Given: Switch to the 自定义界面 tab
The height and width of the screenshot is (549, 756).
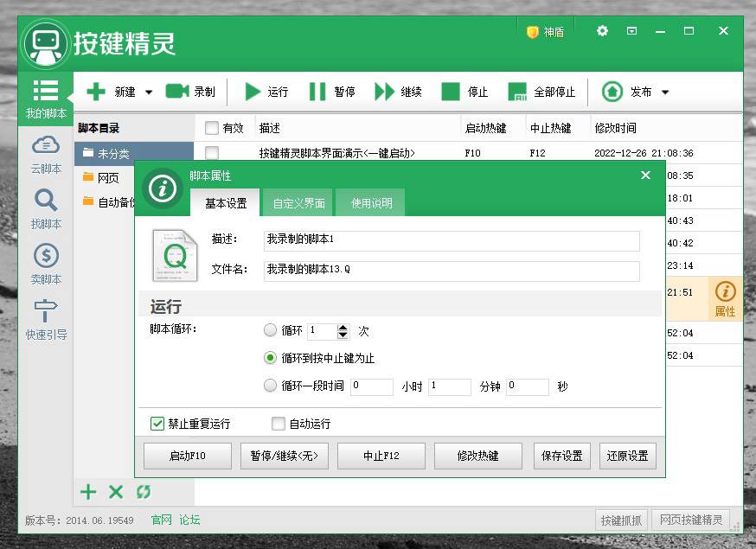Looking at the screenshot, I should click(x=299, y=203).
